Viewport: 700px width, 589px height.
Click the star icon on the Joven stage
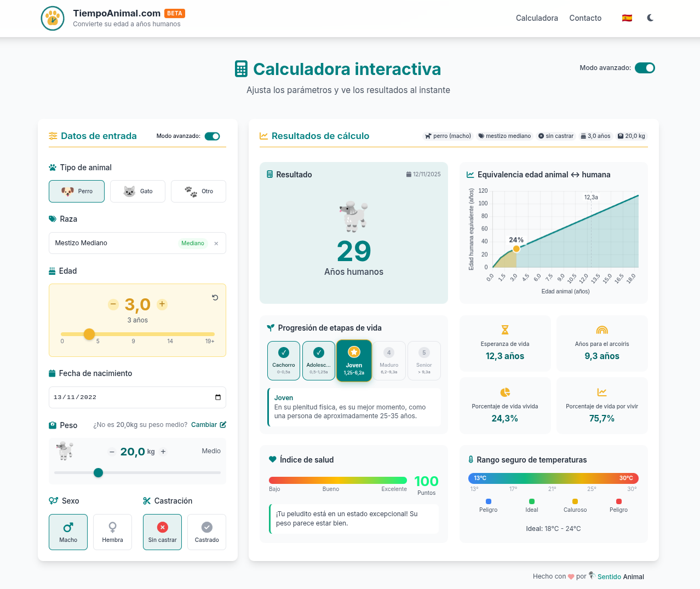tap(354, 353)
